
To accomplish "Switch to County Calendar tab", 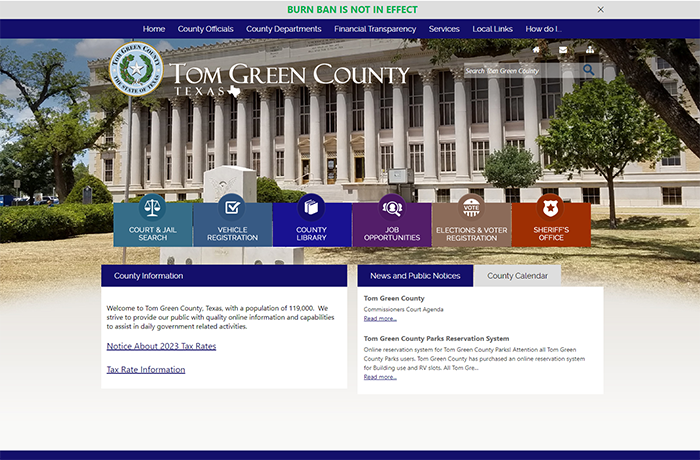I will pyautogui.click(x=517, y=276).
